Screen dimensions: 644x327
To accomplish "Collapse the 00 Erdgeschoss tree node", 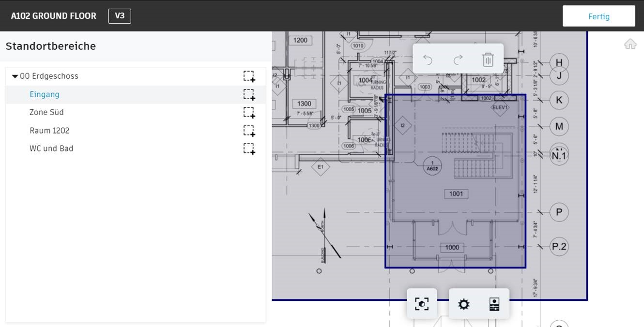I will click(x=15, y=76).
